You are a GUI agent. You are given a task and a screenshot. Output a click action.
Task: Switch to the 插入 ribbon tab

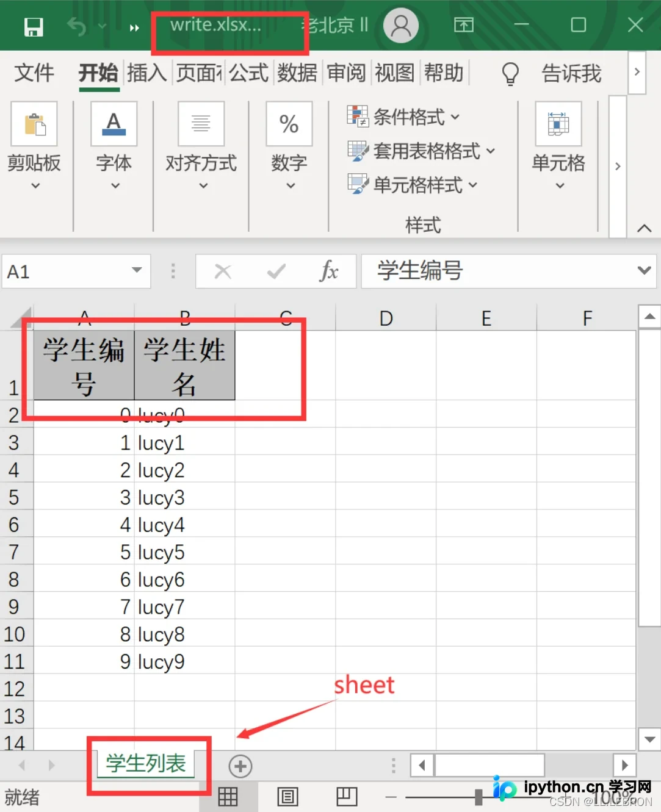pyautogui.click(x=147, y=73)
